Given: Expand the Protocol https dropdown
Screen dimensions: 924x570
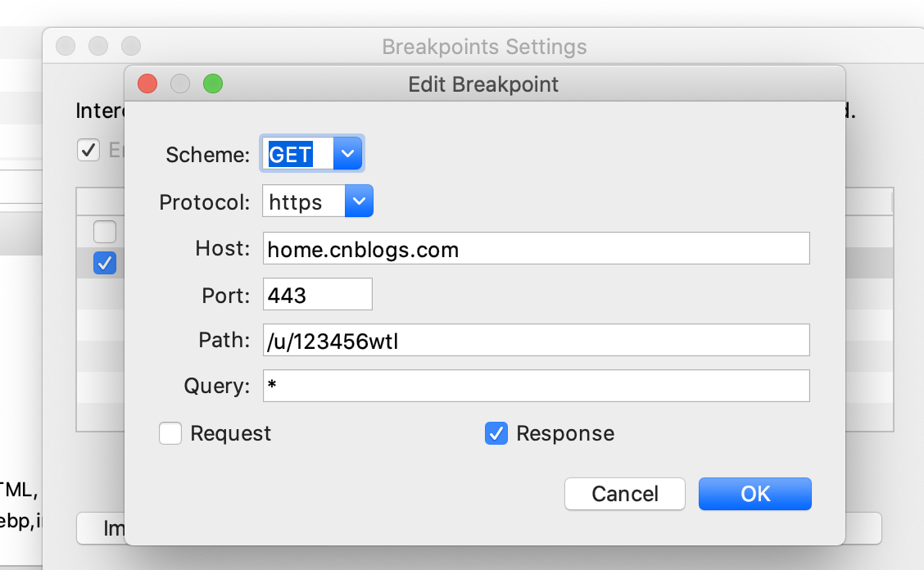Looking at the screenshot, I should (x=359, y=201).
